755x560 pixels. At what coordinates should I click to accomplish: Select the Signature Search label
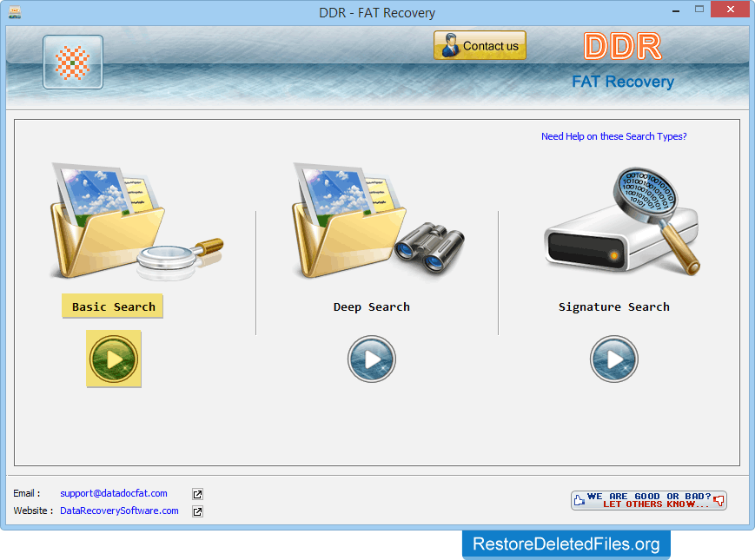(x=614, y=307)
